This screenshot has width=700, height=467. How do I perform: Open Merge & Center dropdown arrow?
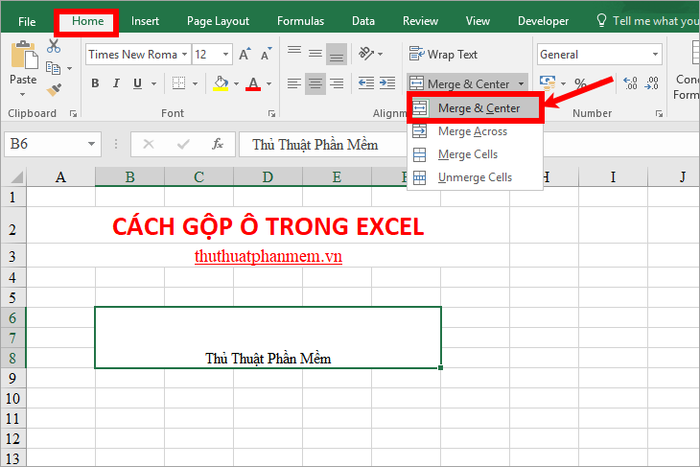point(521,83)
